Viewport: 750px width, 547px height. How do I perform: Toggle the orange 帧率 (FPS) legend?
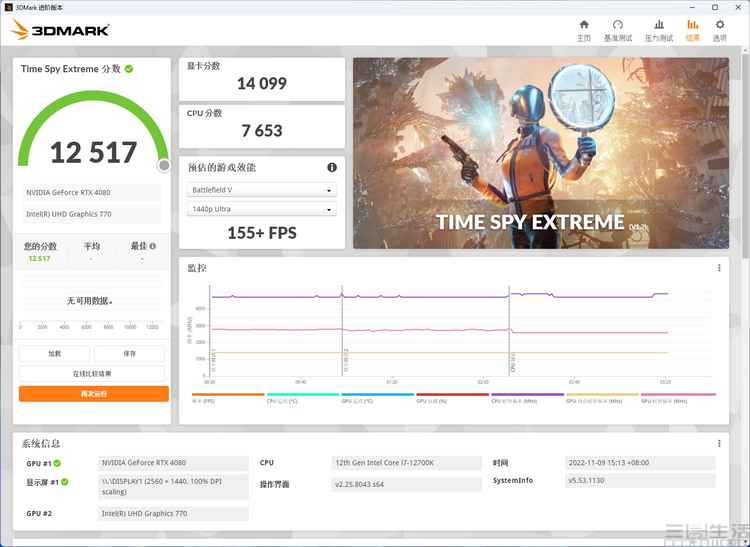[x=228, y=398]
